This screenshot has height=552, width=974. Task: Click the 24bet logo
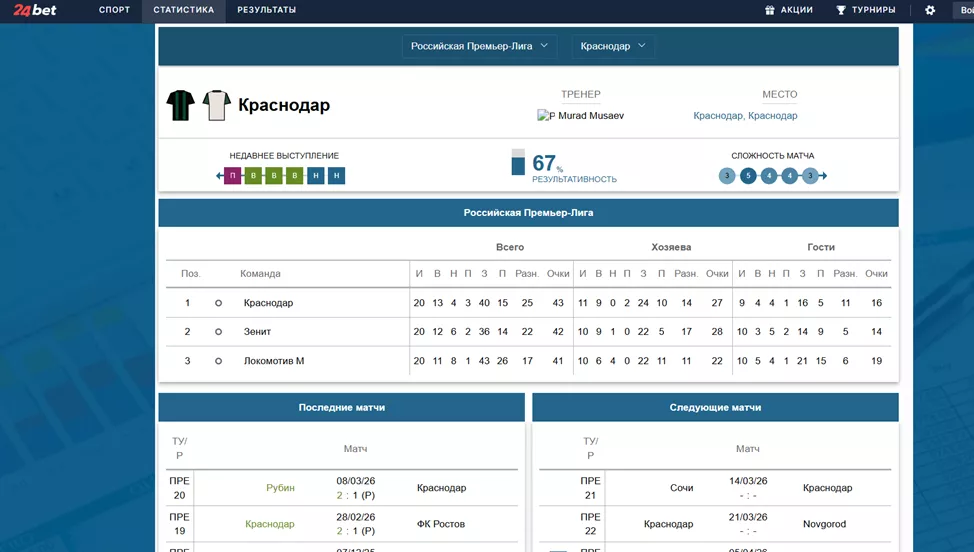[35, 10]
